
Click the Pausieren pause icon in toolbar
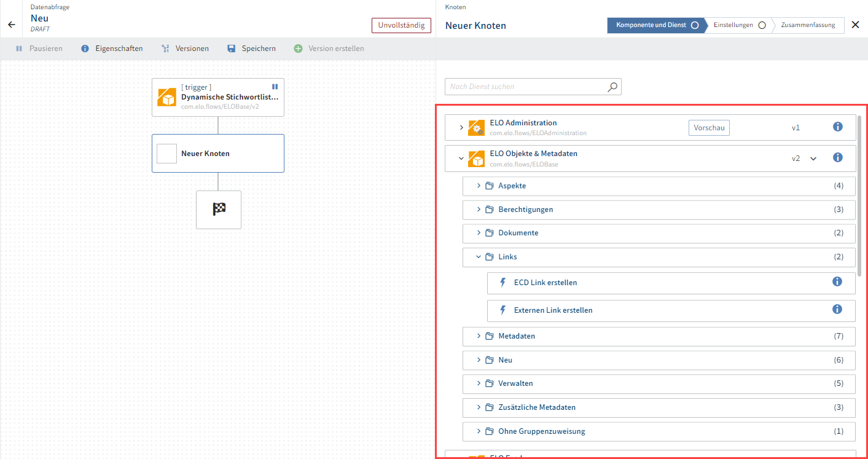(19, 49)
